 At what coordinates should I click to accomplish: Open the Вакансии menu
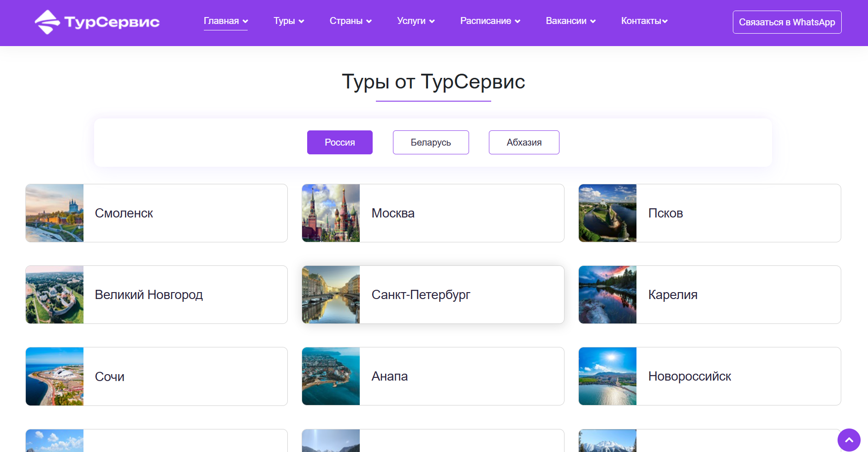(x=571, y=21)
